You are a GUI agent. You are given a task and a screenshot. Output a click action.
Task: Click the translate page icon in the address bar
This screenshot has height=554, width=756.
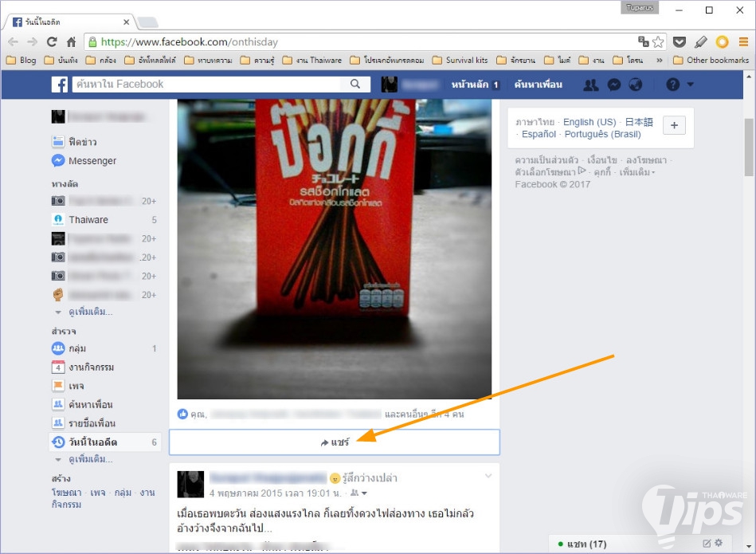pyautogui.click(x=643, y=41)
